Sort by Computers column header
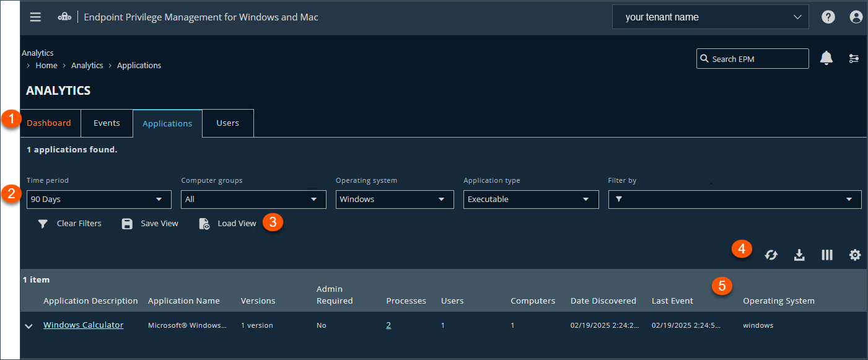868x360 pixels. pyautogui.click(x=533, y=301)
